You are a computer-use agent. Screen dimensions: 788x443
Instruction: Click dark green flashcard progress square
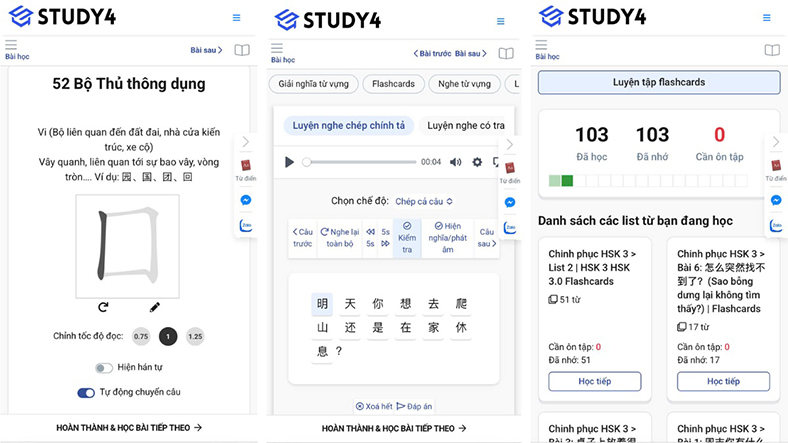coord(567,181)
